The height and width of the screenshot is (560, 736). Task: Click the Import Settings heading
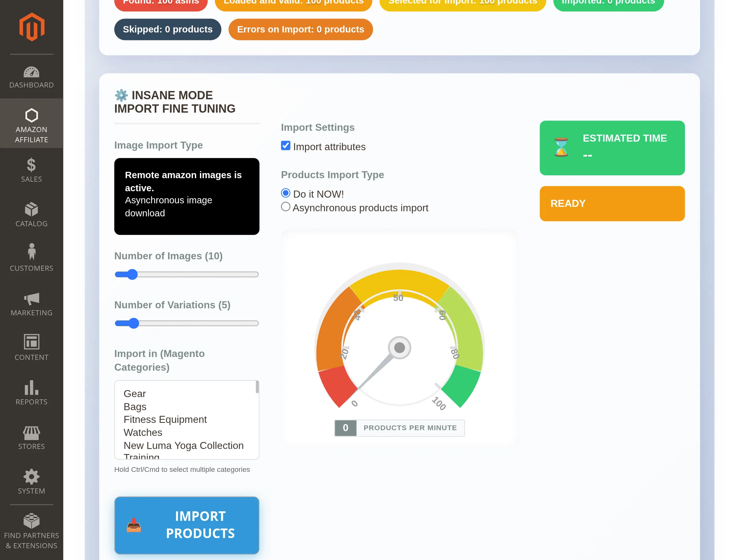[x=318, y=127]
